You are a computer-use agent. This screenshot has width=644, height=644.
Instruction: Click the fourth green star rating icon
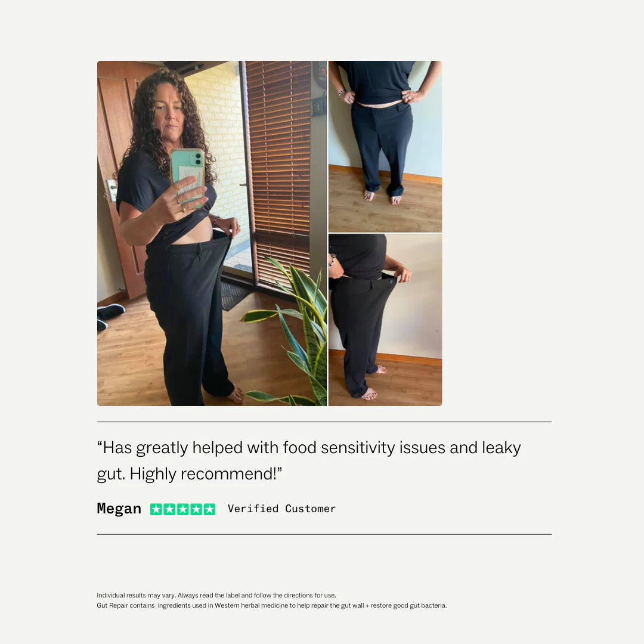[x=196, y=509]
